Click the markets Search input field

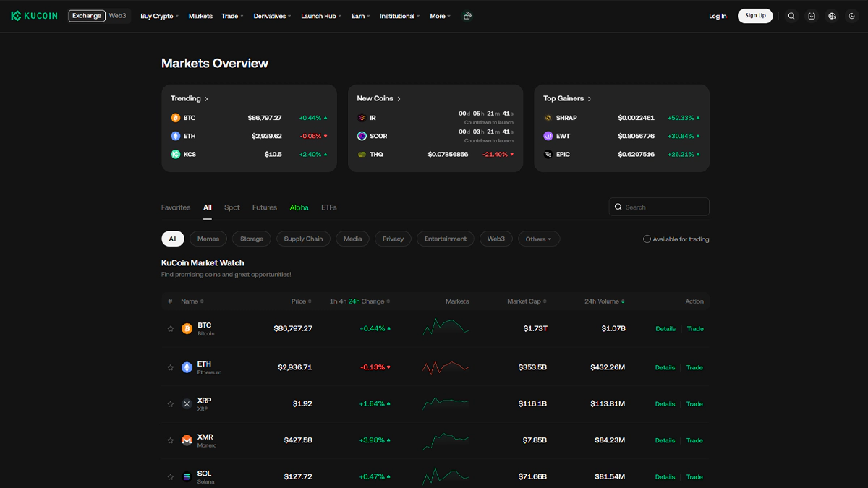[x=664, y=207]
